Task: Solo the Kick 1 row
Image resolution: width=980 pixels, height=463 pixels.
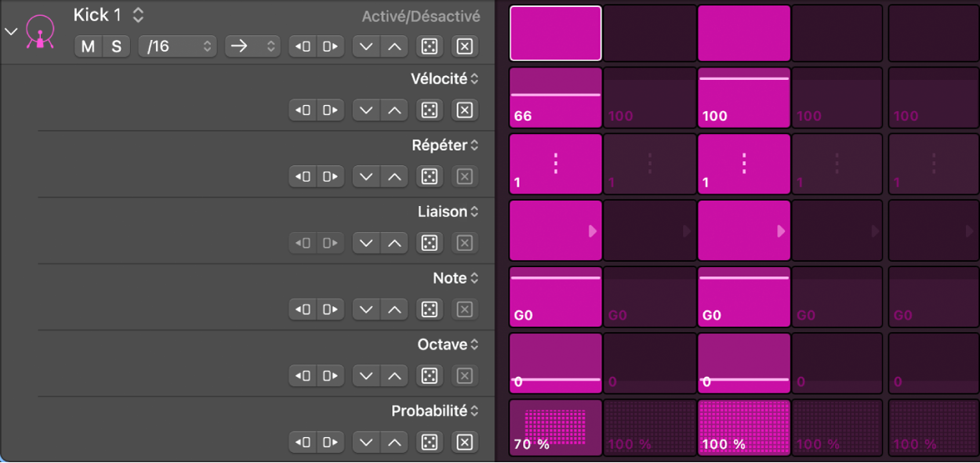Action: 116,46
